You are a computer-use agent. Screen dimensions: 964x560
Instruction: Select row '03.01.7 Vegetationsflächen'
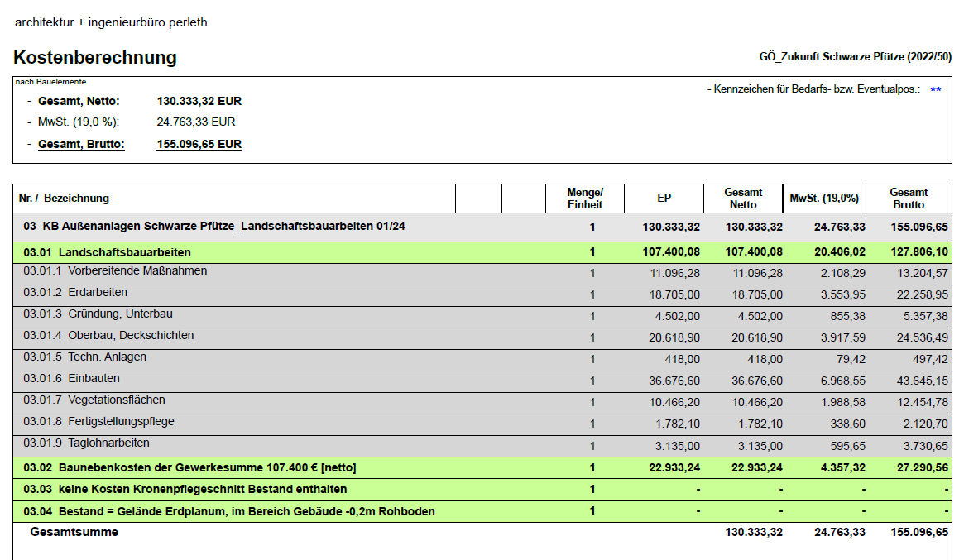pos(482,403)
